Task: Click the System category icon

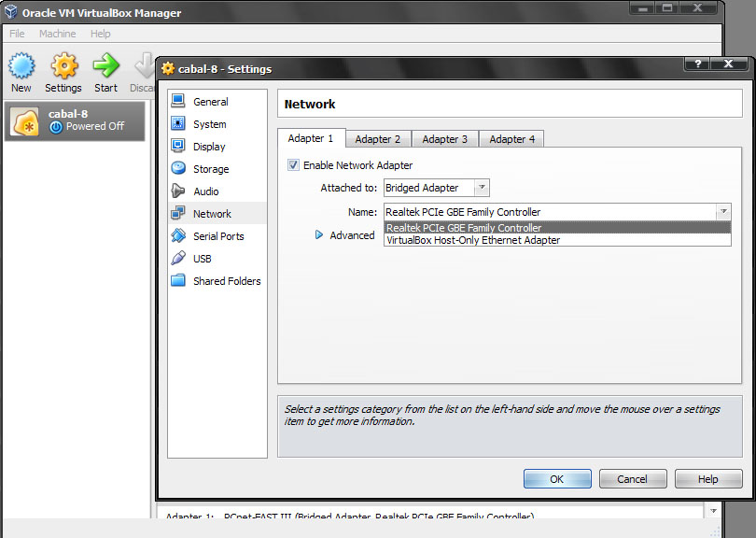Action: [178, 123]
